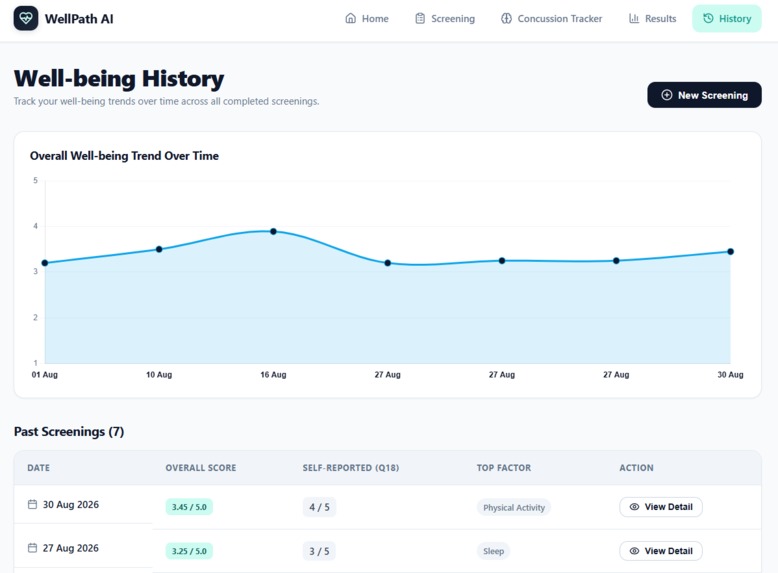Click the calendar icon beside 27 Aug 2026
The image size is (778, 573).
tap(32, 548)
